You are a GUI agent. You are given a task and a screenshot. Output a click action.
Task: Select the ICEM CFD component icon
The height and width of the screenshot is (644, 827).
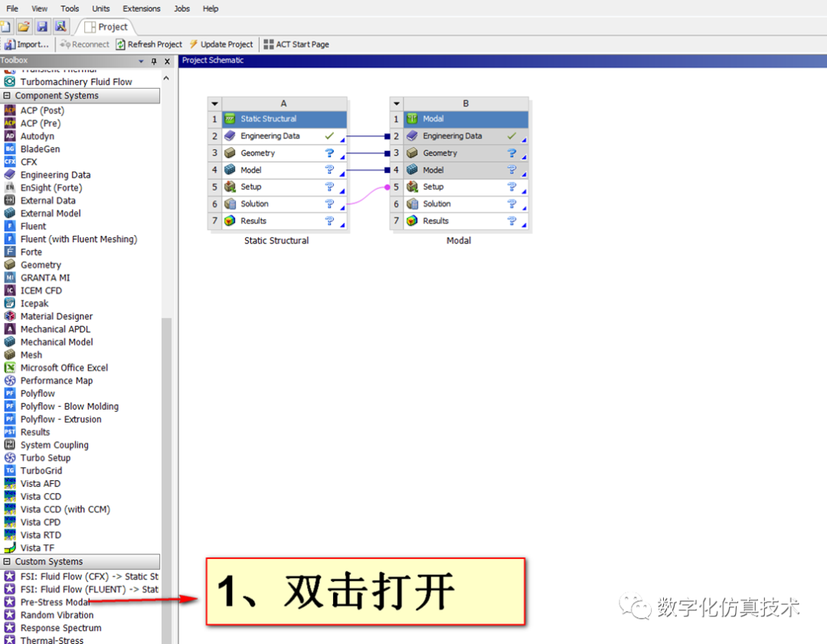9,291
